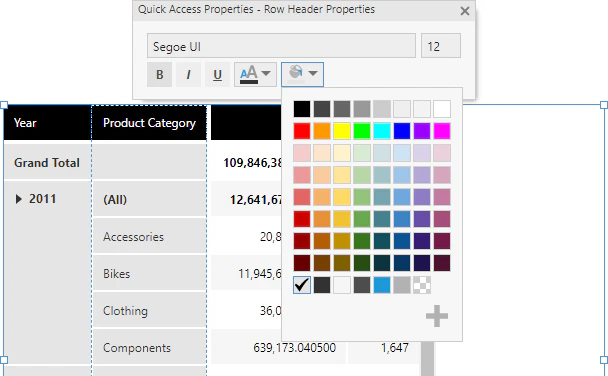Viewport: 608px width, 376px height.
Task: Expand the 2011 year row
Action: pos(18,199)
